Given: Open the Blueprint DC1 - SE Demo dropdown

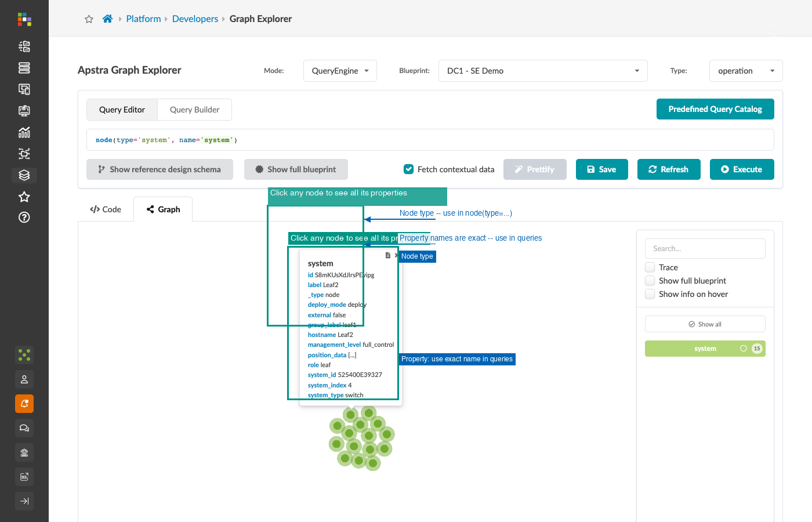Looking at the screenshot, I should point(543,71).
